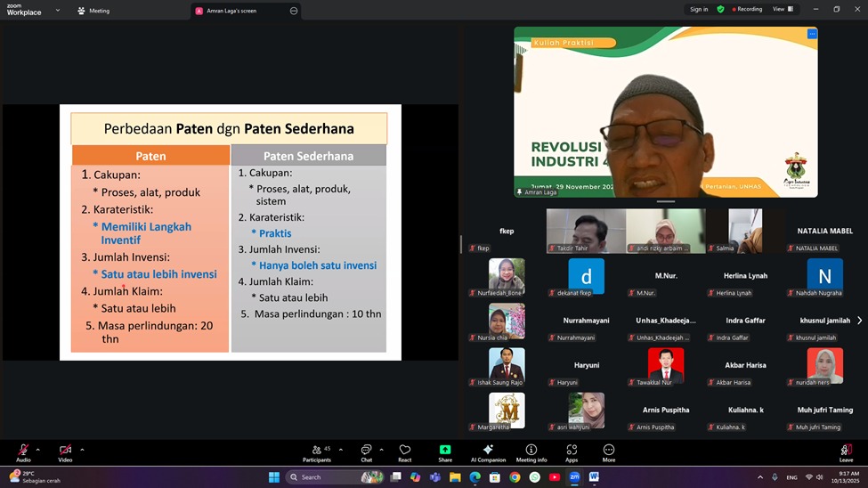The width and height of the screenshot is (868, 488).
Task: Switch to the Meeting tab
Action: tap(93, 11)
